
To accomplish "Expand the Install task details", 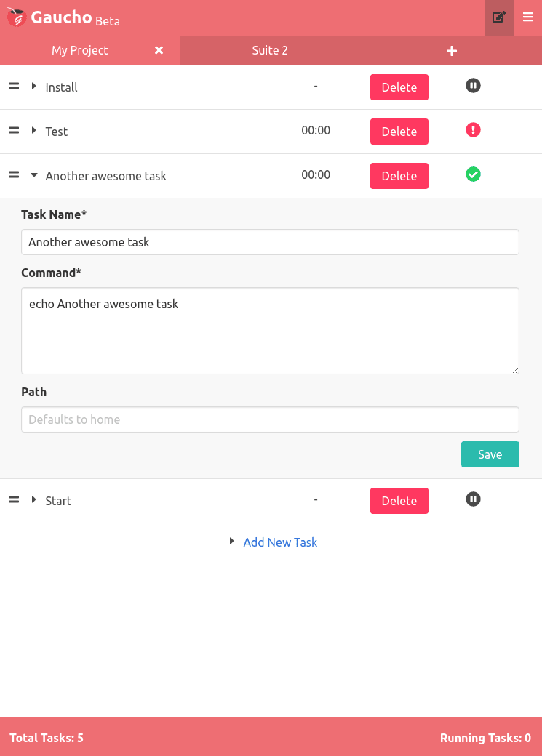I will (x=33, y=87).
